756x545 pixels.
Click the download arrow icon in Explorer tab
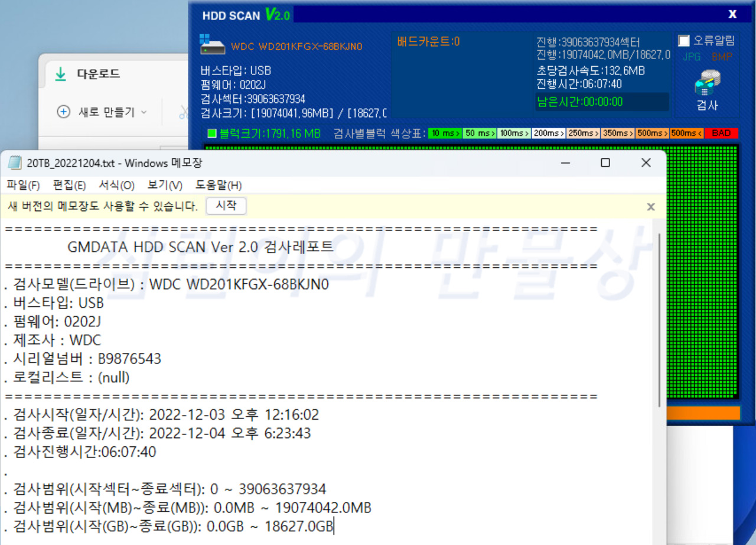point(60,74)
